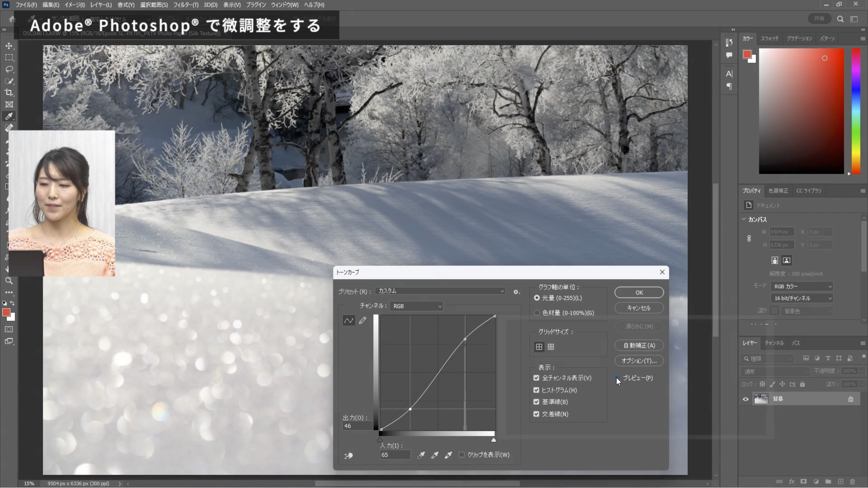Select the Zoom tool in toolbar
This screenshot has width=868, height=488.
(x=9, y=281)
